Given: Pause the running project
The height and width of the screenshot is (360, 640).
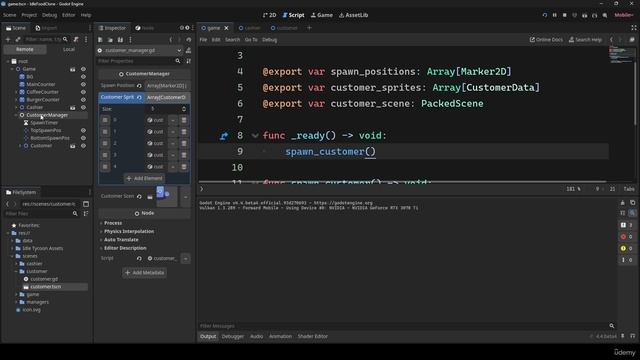Looking at the screenshot, I should click(555, 15).
